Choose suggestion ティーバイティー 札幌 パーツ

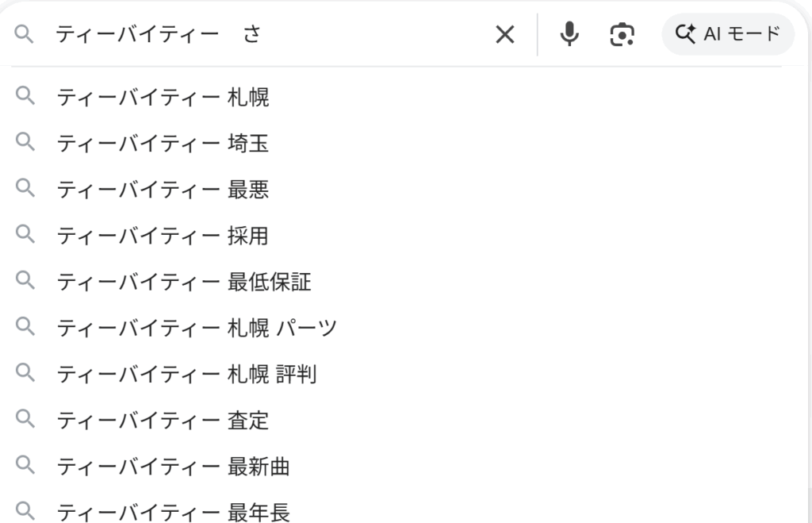pyautogui.click(x=197, y=328)
